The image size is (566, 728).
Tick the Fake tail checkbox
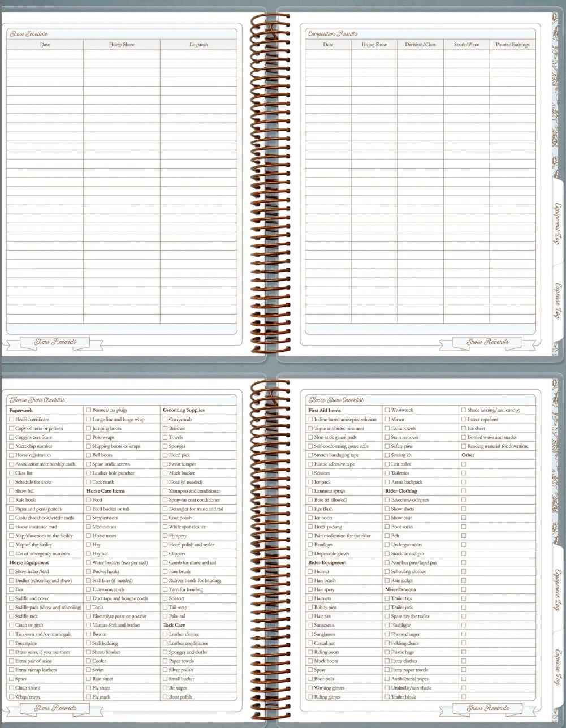[165, 616]
